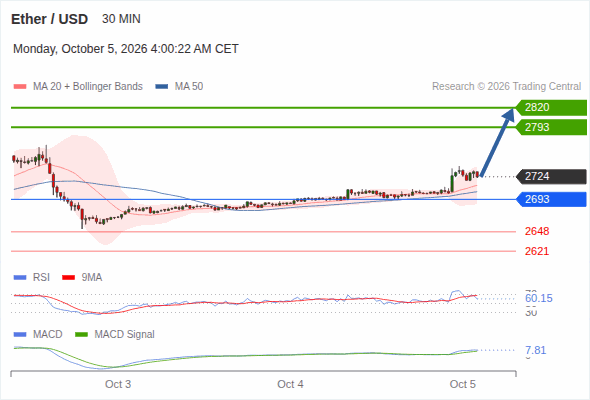Click the MA 50 blue legend swatch
The height and width of the screenshot is (400, 590).
click(x=162, y=87)
